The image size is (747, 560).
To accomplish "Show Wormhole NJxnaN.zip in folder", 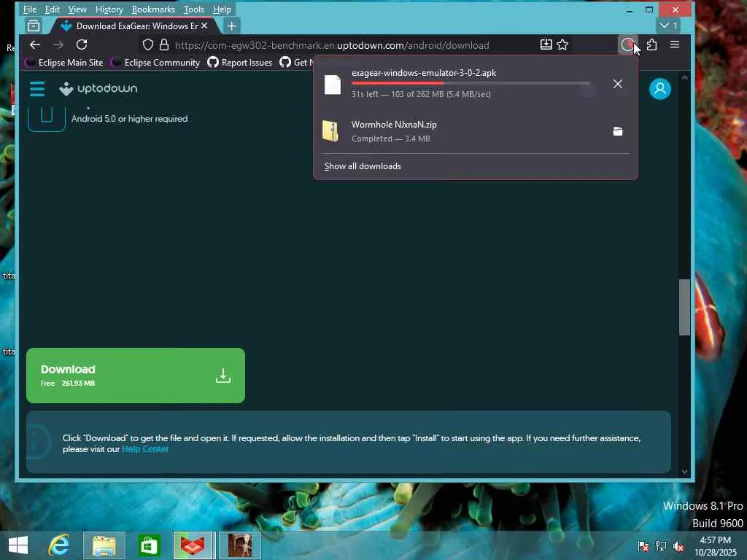I will [x=618, y=131].
